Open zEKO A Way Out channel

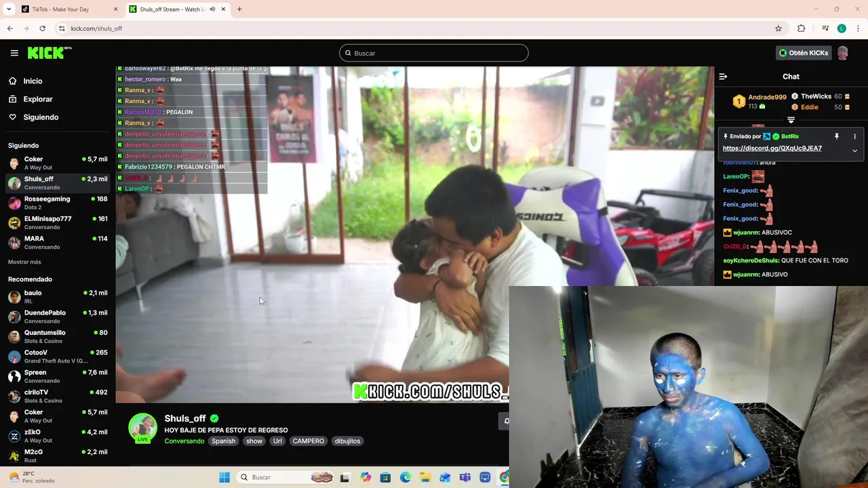click(58, 436)
